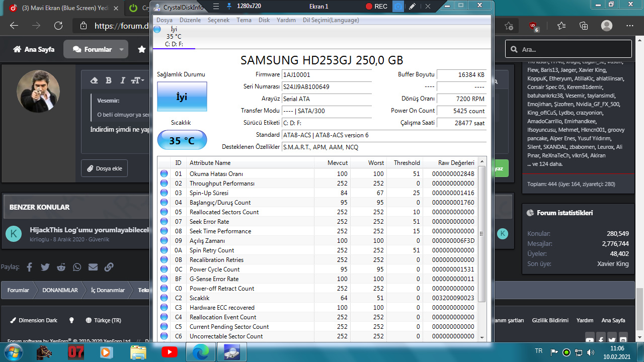The height and width of the screenshot is (362, 644).
Task: Share the thread on Twitter
Action: (x=45, y=267)
